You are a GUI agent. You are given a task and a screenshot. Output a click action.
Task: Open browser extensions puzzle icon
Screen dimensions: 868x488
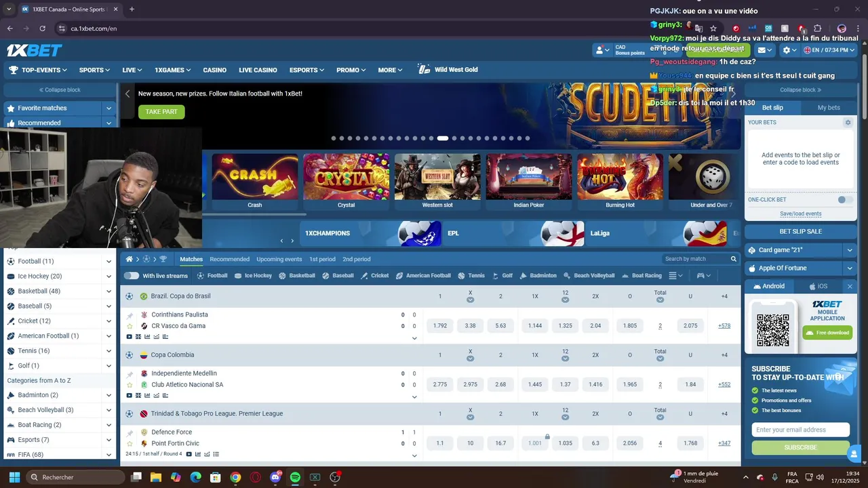pos(817,28)
